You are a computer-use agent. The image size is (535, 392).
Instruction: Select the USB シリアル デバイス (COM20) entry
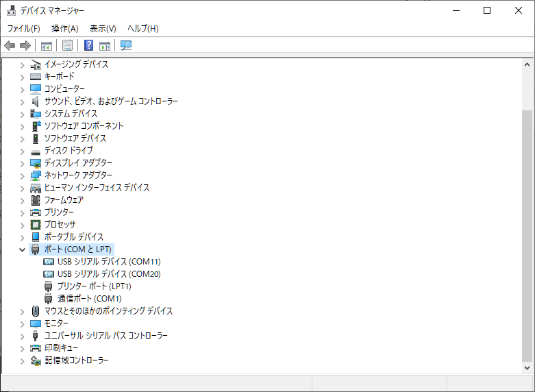coord(109,273)
